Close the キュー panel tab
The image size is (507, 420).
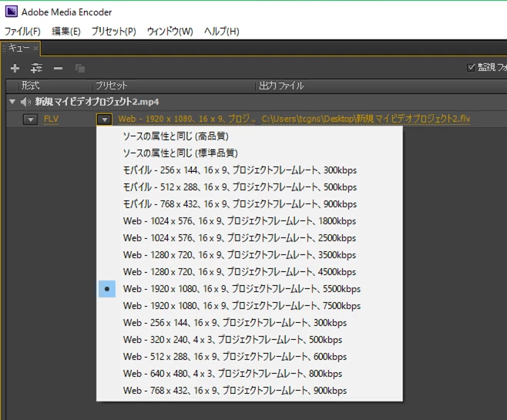click(35, 49)
